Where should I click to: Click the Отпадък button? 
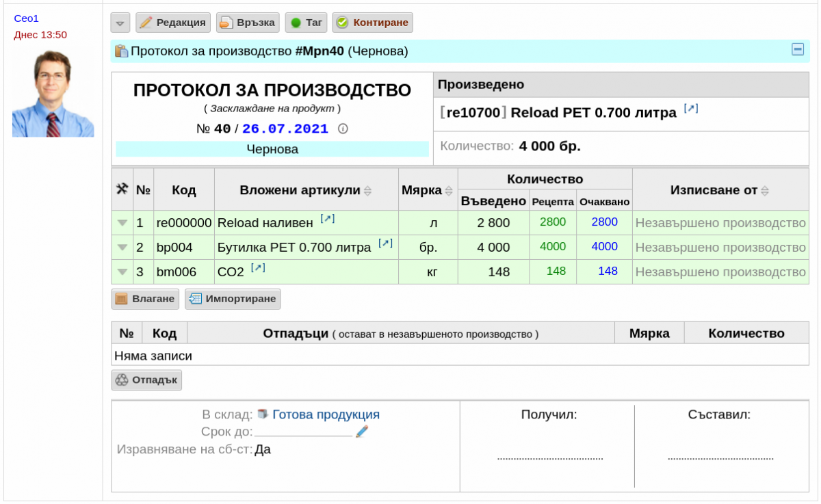(x=146, y=380)
